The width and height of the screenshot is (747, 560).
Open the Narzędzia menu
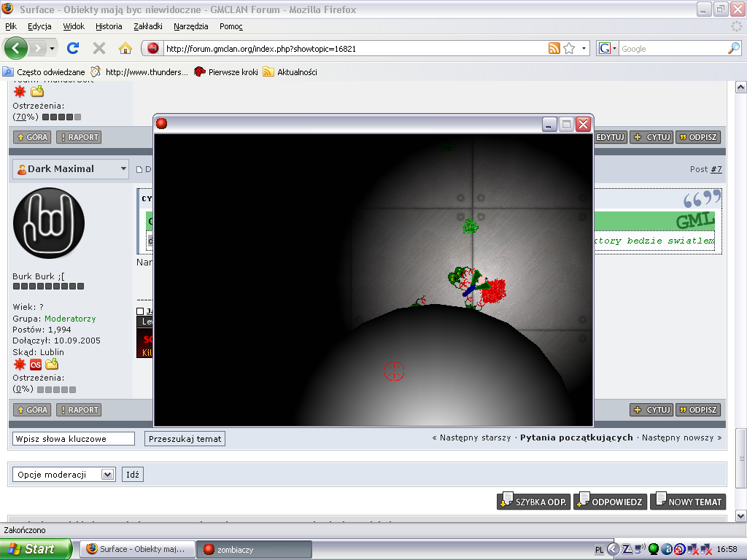pyautogui.click(x=191, y=26)
